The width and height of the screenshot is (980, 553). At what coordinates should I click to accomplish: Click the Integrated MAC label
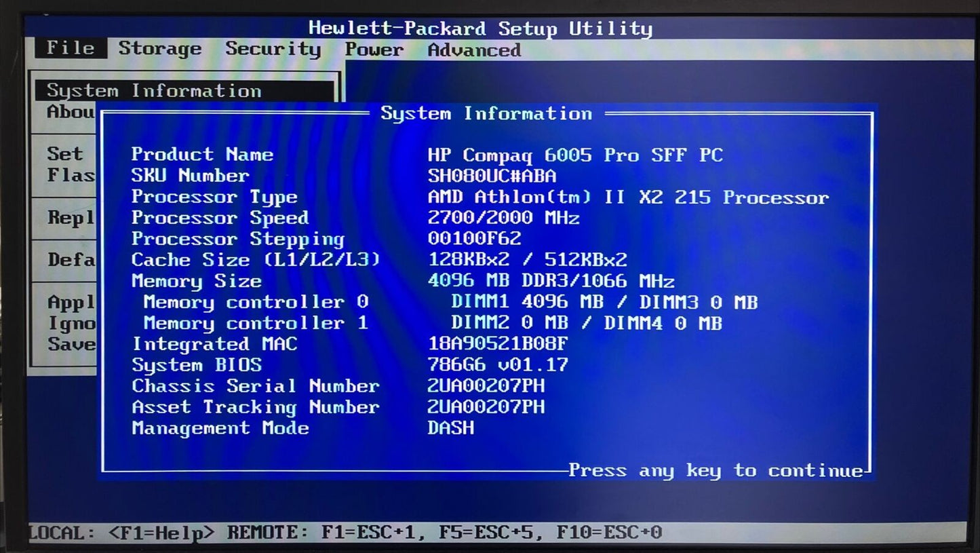214,344
